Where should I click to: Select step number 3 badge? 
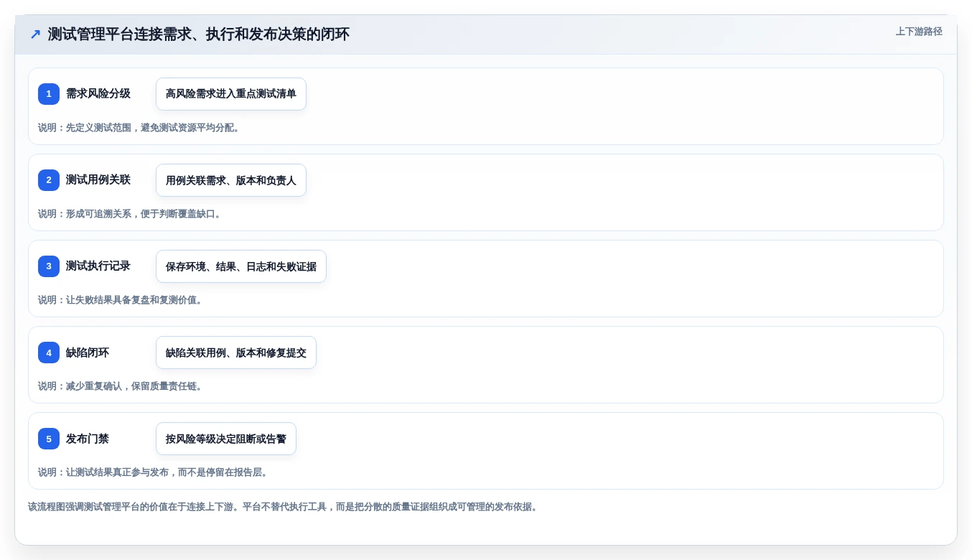[49, 266]
